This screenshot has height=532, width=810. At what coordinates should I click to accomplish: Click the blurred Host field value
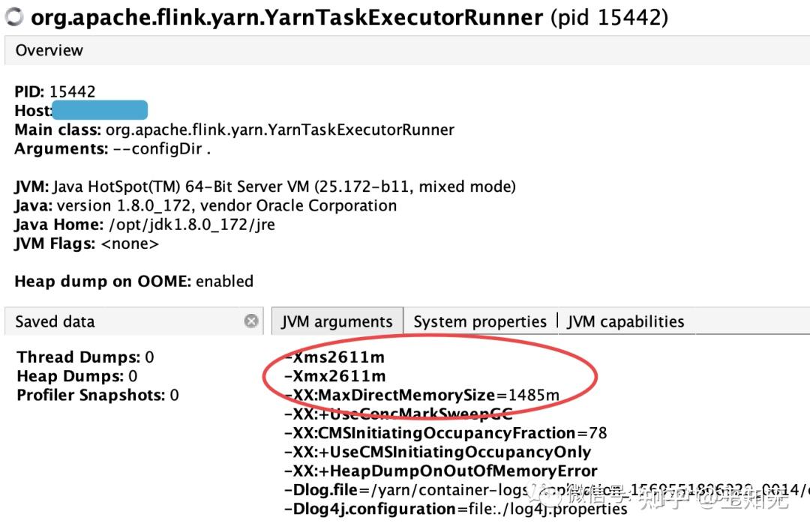tap(100, 109)
